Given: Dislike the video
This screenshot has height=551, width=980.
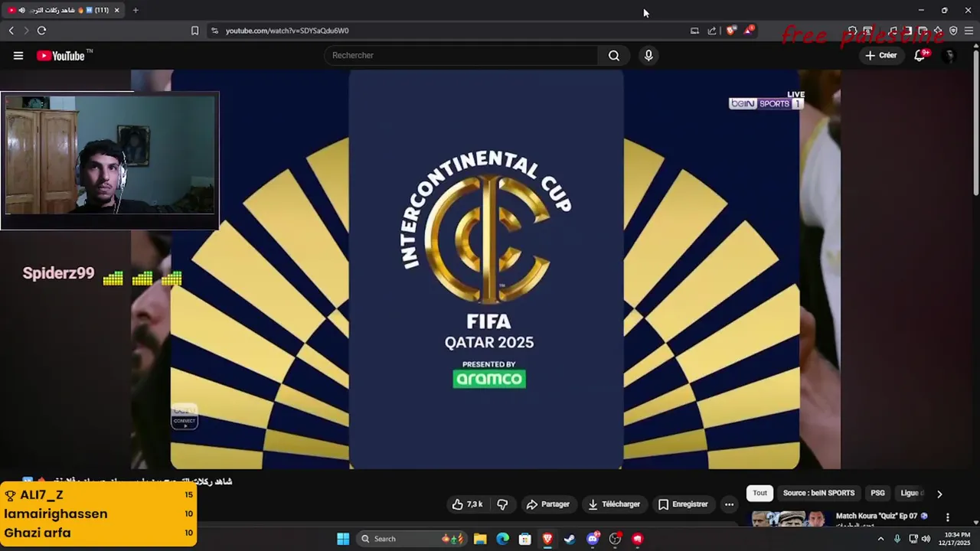Looking at the screenshot, I should [502, 504].
